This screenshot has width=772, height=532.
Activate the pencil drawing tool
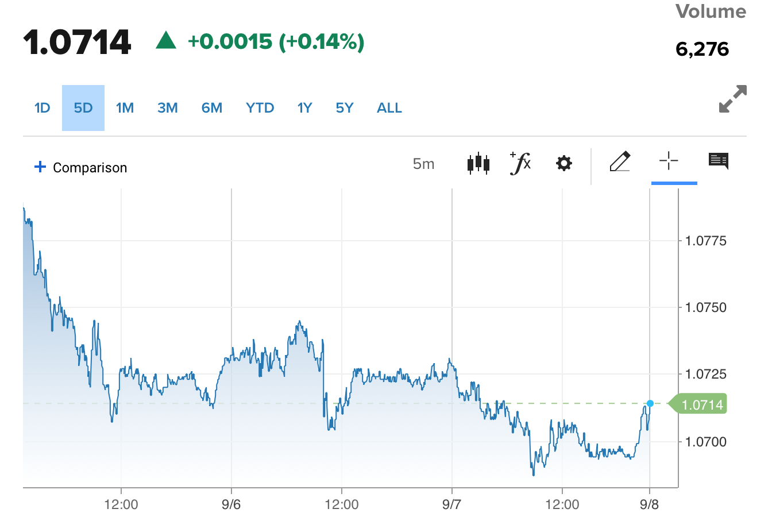[620, 162]
